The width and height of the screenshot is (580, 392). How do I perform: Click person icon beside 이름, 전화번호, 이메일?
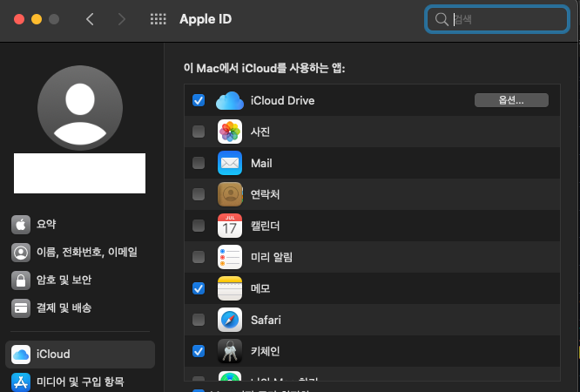pyautogui.click(x=21, y=253)
